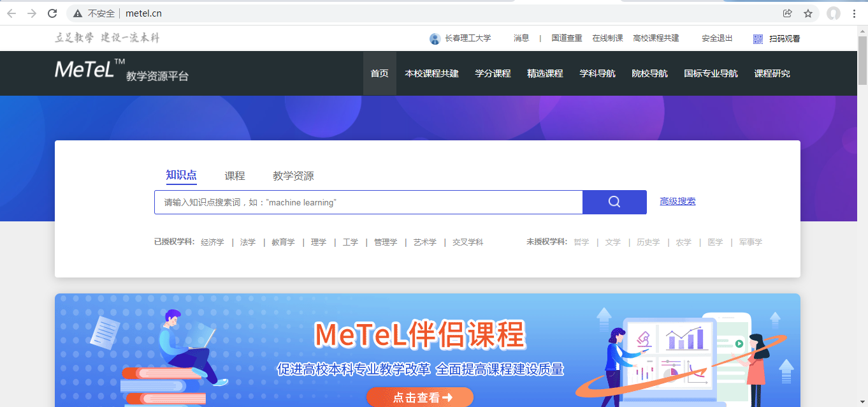Click 安全退出 to log out

(x=718, y=38)
